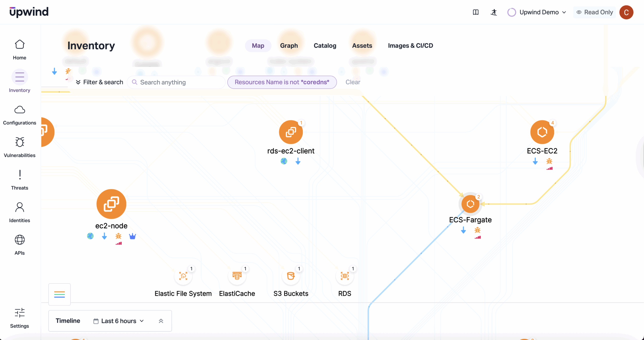Click the ec2-node label text
This screenshot has height=340, width=644.
click(111, 226)
